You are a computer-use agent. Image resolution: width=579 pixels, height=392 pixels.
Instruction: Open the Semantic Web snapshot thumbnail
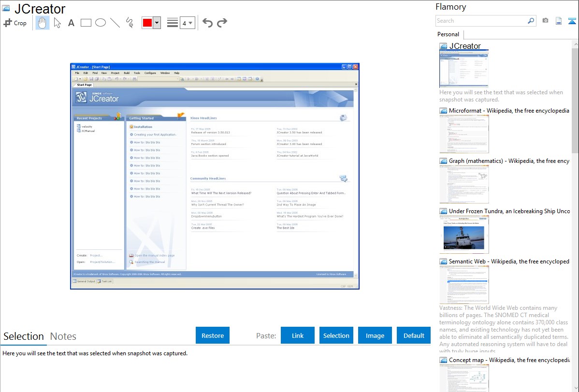coord(464,285)
